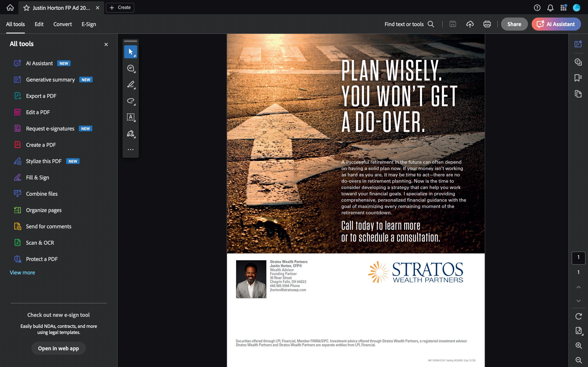The image size is (588, 367).
Task: Go to next page with down chevron
Action: (x=578, y=301)
